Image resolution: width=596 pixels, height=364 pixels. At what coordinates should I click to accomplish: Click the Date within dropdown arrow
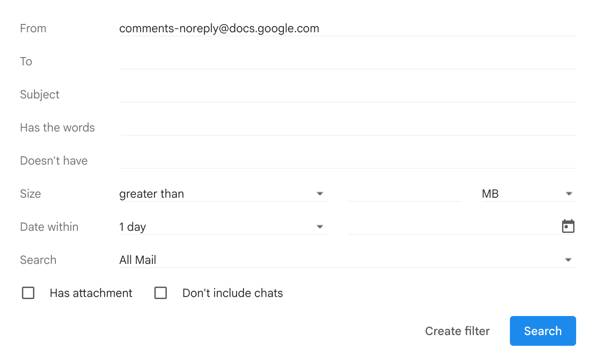click(320, 226)
